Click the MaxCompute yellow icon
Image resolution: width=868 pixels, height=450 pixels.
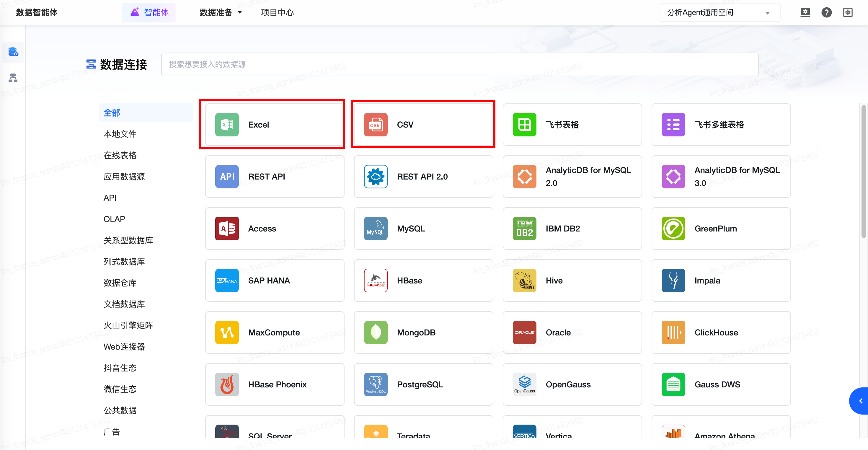[227, 332]
